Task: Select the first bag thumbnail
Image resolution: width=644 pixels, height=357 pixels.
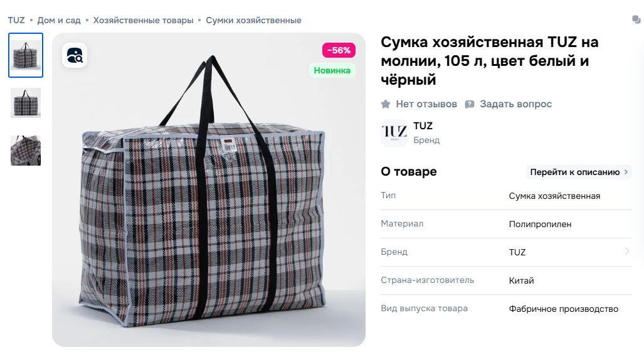Action: pyautogui.click(x=26, y=55)
